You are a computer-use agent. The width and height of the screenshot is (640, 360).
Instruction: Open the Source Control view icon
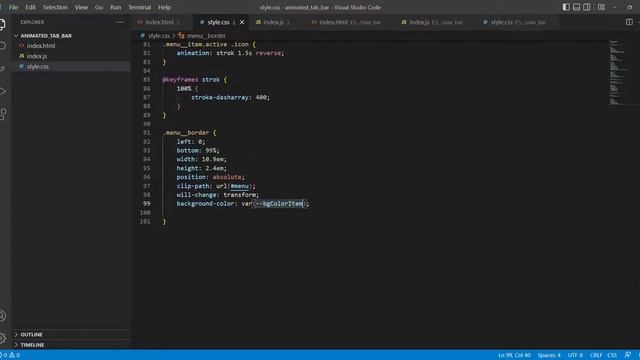2,68
